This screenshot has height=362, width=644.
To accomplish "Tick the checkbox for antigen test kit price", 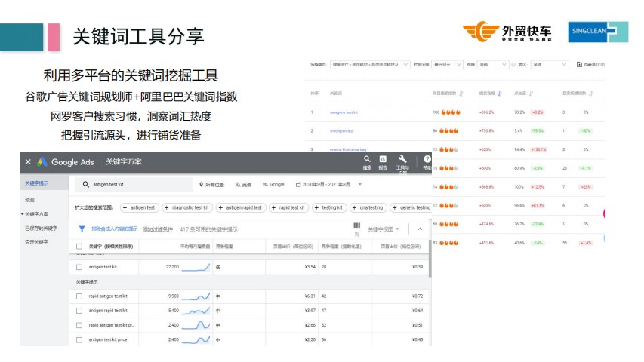I will click(x=79, y=340).
